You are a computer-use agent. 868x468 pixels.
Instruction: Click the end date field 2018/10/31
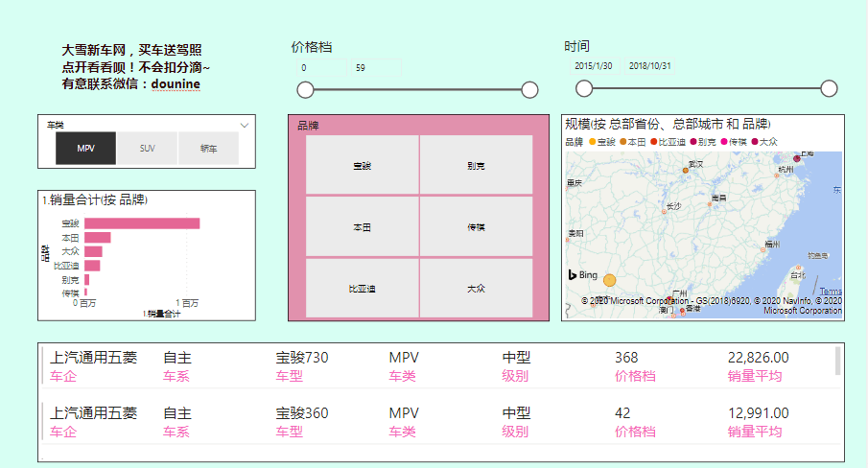tap(650, 66)
